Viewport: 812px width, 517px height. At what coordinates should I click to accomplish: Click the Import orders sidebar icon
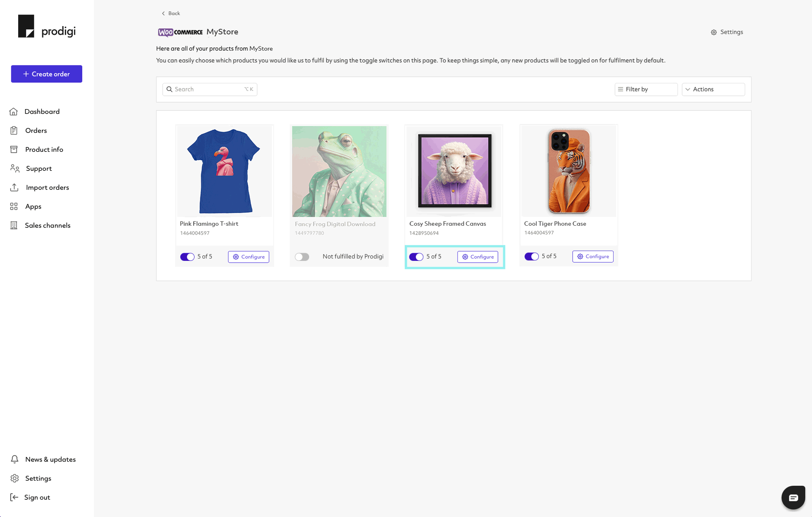14,187
